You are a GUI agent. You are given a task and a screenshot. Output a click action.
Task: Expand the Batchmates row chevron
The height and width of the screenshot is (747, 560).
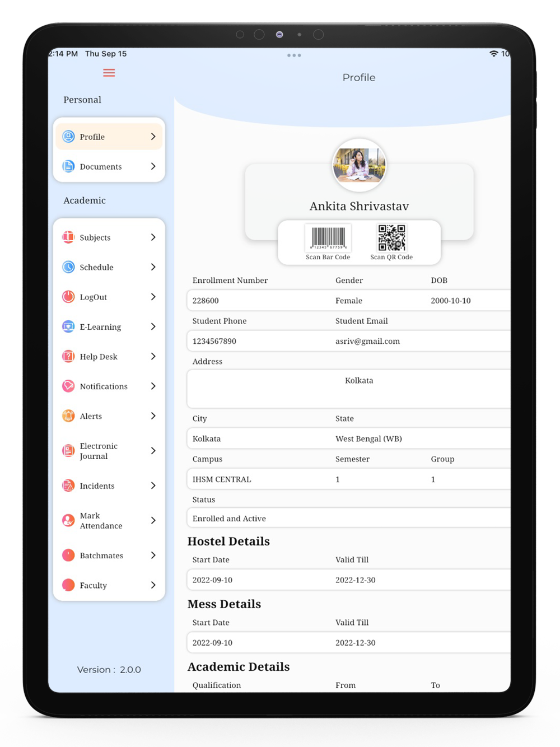pos(153,555)
